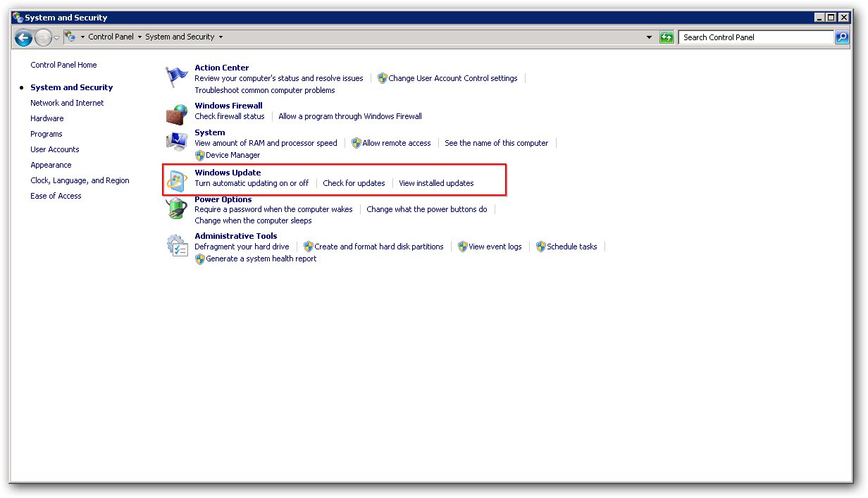Open Windows Firewall heading link
The image size is (868, 498).
pyautogui.click(x=228, y=106)
